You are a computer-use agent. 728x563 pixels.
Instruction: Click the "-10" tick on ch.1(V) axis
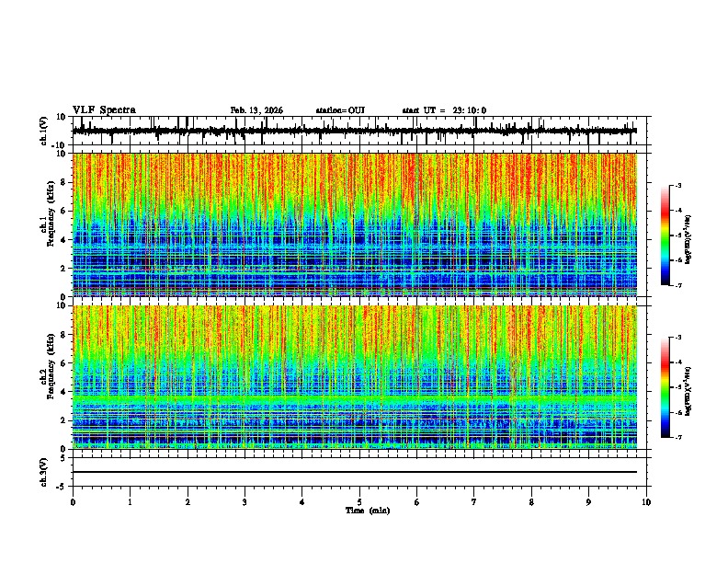[59, 145]
